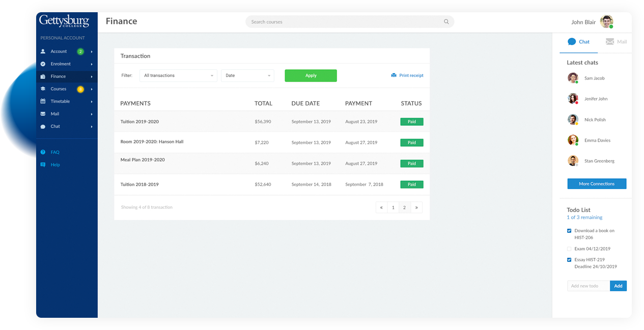Click the Add todo button
Image resolution: width=644 pixels, height=330 pixels.
coord(618,286)
